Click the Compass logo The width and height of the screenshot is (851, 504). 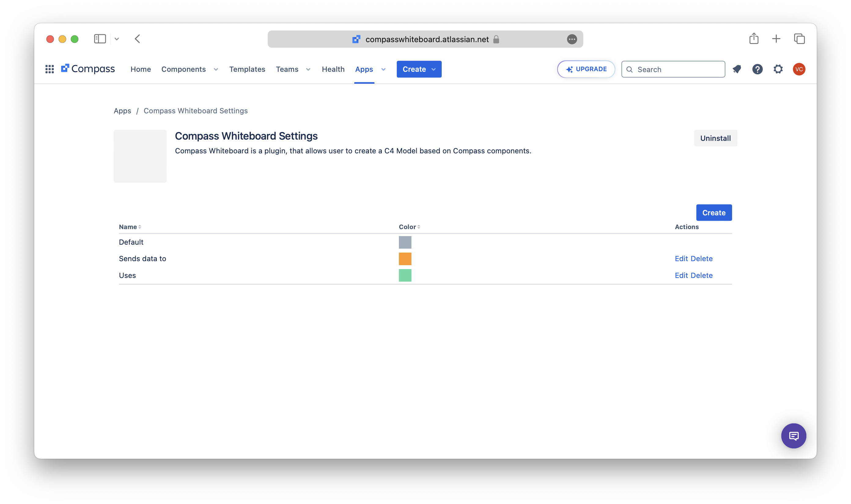[x=88, y=69]
